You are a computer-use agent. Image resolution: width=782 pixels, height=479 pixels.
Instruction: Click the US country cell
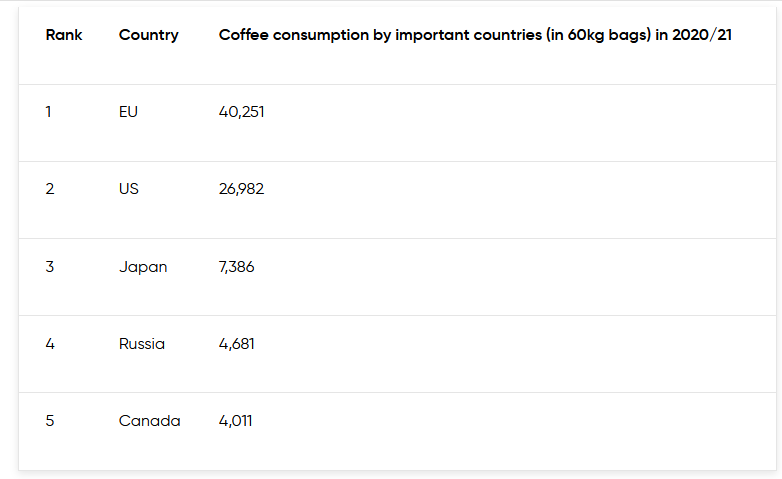coord(128,189)
